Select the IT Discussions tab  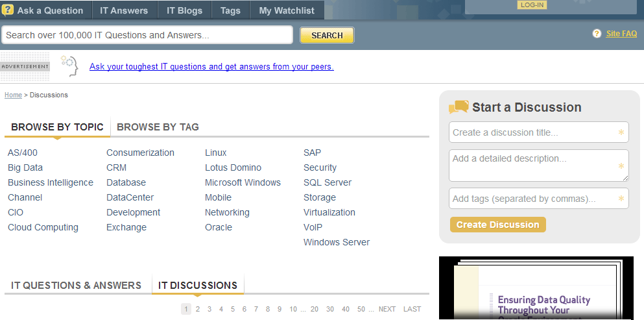pyautogui.click(x=198, y=286)
